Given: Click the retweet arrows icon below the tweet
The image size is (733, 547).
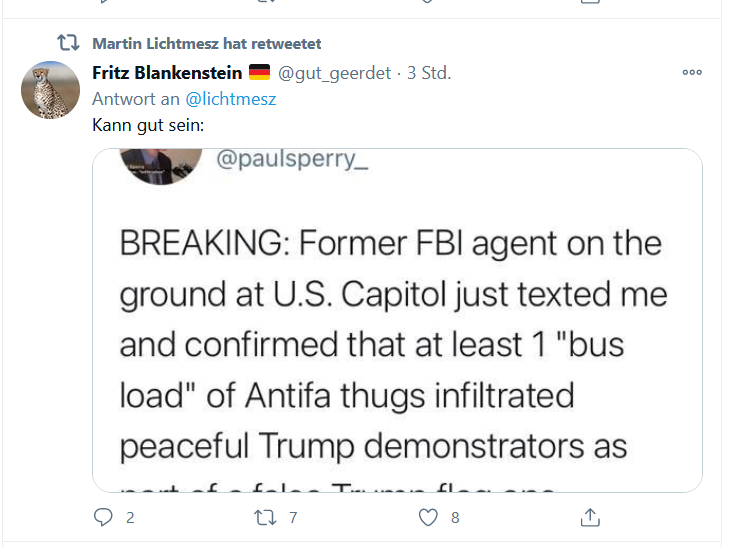Looking at the screenshot, I should click(266, 517).
